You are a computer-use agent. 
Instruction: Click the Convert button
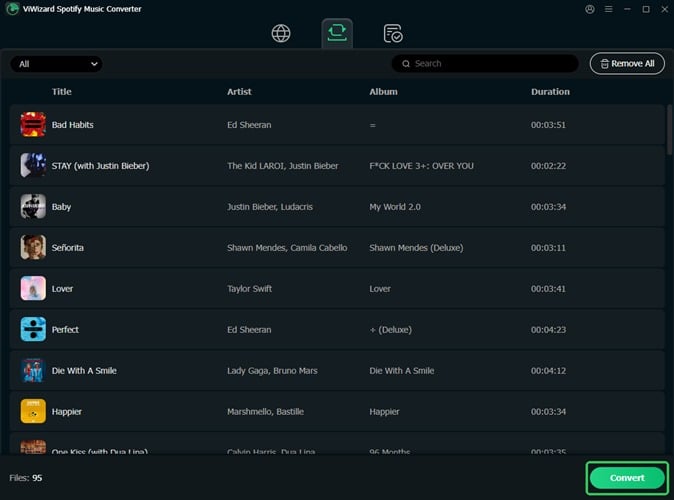coord(627,478)
